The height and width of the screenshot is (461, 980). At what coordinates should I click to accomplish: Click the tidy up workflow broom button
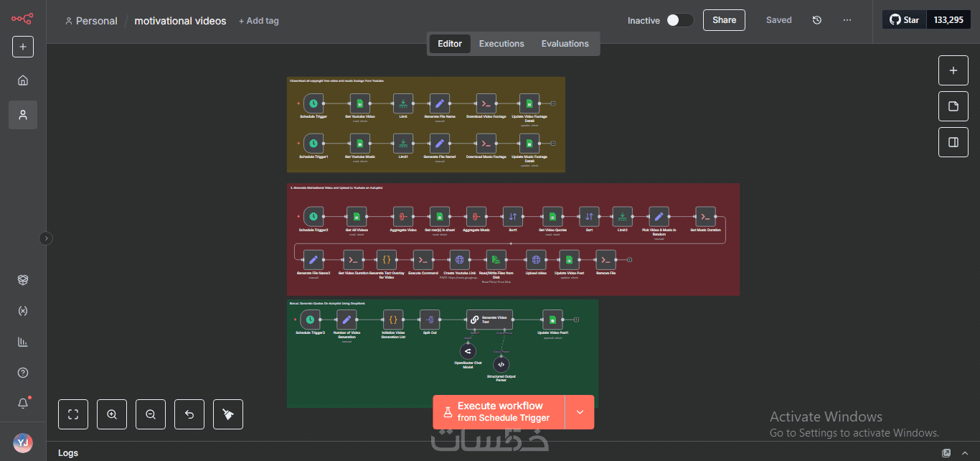(228, 414)
